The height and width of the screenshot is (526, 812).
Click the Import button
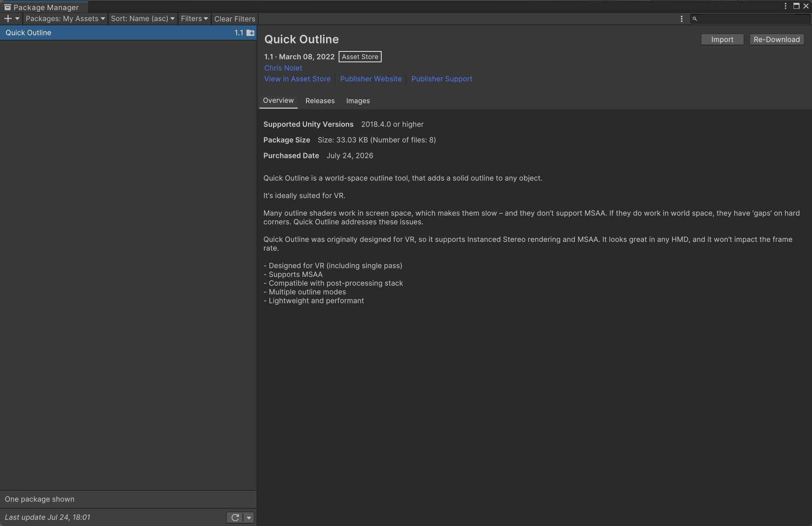pos(722,39)
